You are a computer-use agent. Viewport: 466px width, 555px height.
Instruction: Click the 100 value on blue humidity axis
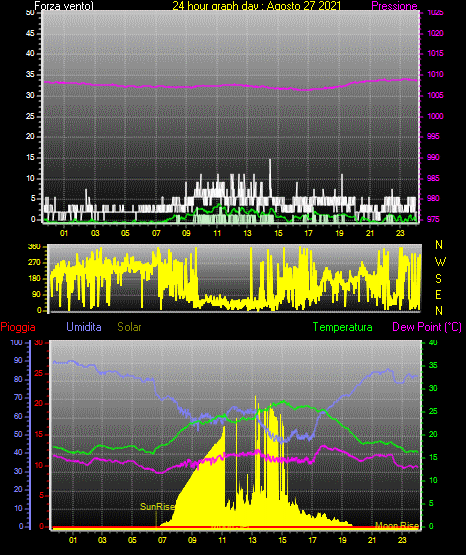(x=16, y=342)
